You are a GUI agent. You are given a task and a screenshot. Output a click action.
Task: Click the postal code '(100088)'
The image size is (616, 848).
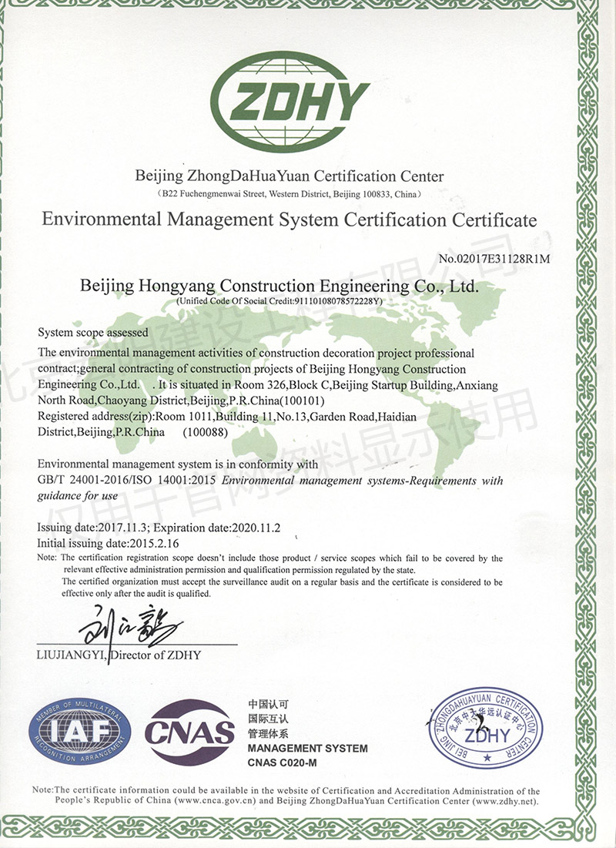[x=205, y=433]
